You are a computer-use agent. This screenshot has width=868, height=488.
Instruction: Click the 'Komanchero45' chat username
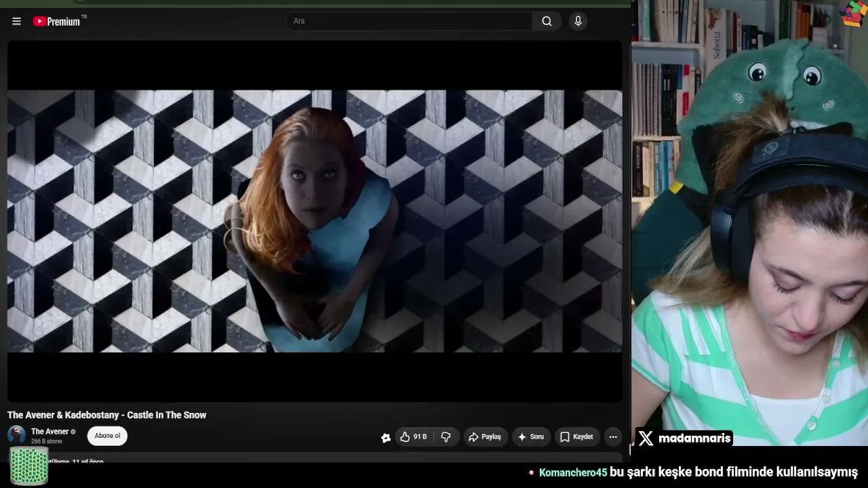573,472
